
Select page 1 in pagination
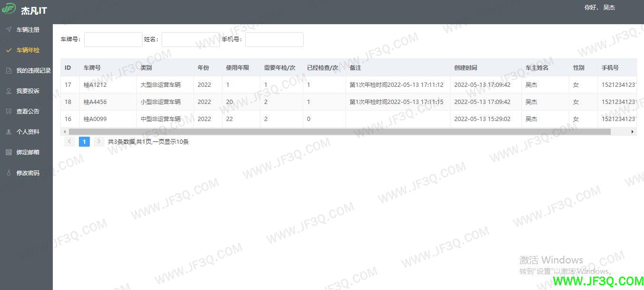coord(84,141)
